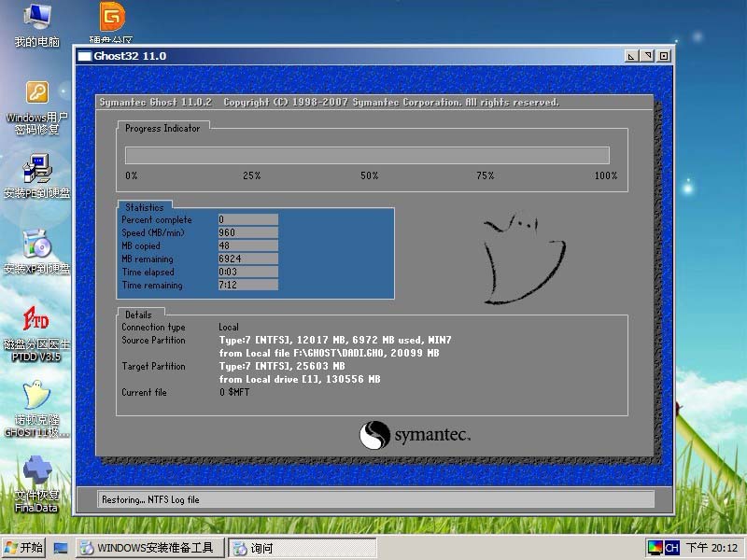Click the Connection type value Local
The image size is (747, 560).
tap(229, 328)
